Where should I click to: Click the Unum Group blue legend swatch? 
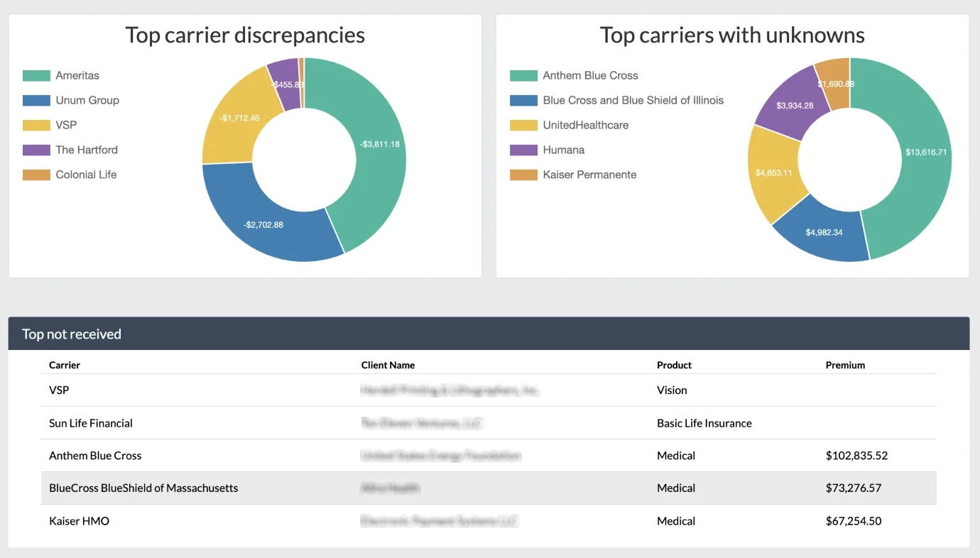(36, 100)
